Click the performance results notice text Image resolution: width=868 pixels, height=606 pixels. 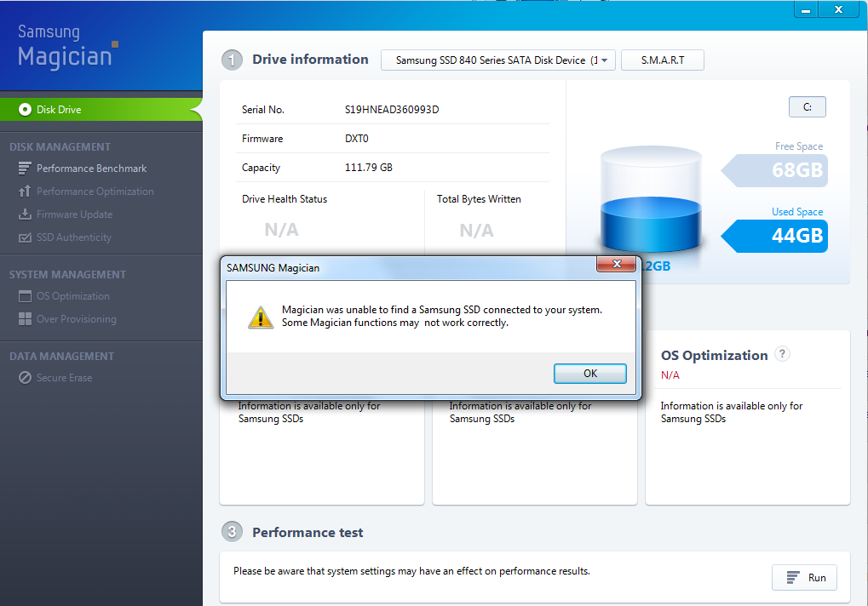[x=412, y=571]
